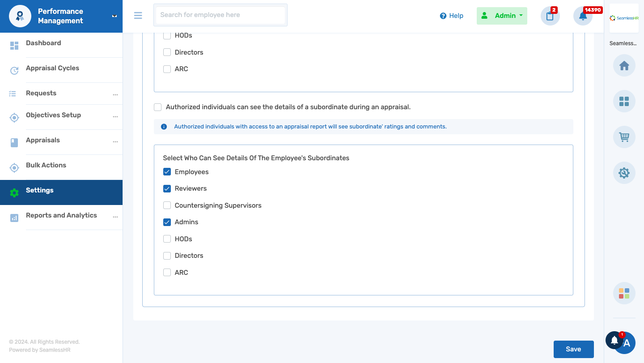Open the clipboard tasks icon showing badge 2
644x363 pixels.
tap(550, 16)
